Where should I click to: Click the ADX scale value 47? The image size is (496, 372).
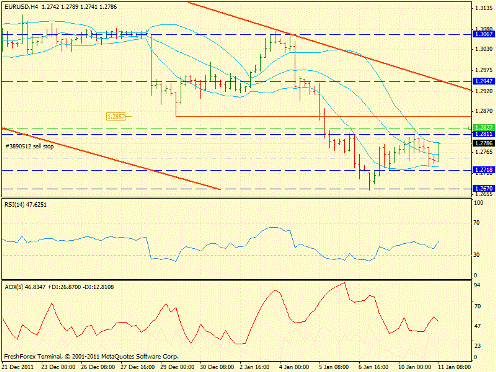tap(477, 326)
